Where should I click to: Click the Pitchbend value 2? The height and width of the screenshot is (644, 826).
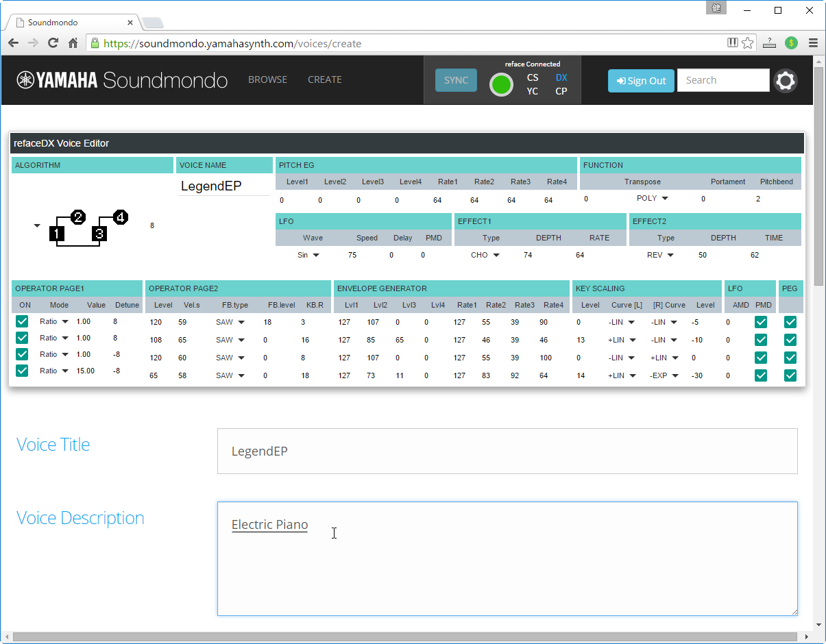[x=758, y=199]
